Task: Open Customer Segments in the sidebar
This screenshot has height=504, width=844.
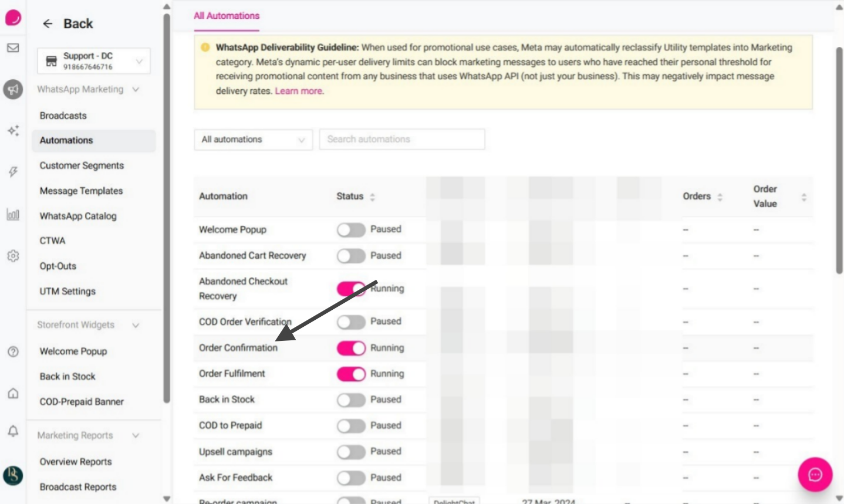Action: pos(82,165)
